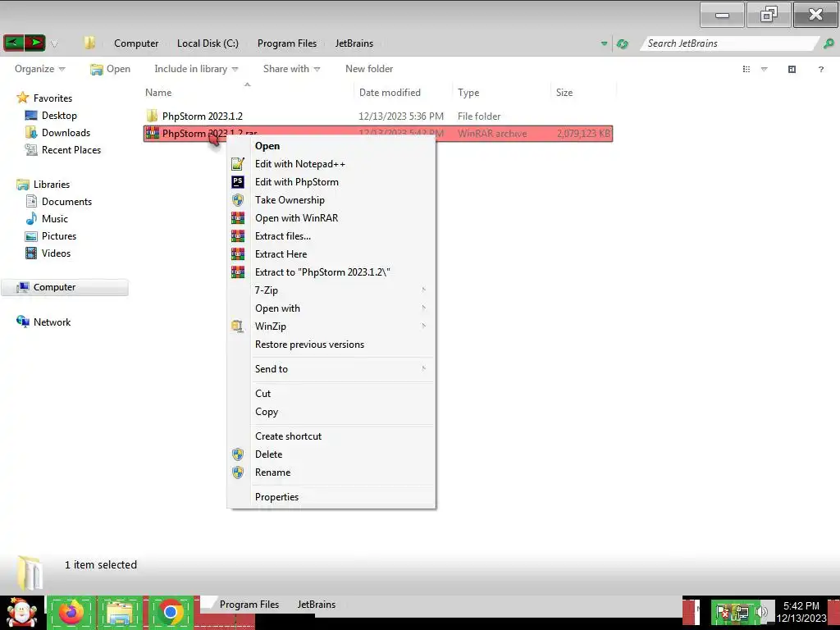Click the help question mark icon
The width and height of the screenshot is (840, 630).
tap(820, 69)
